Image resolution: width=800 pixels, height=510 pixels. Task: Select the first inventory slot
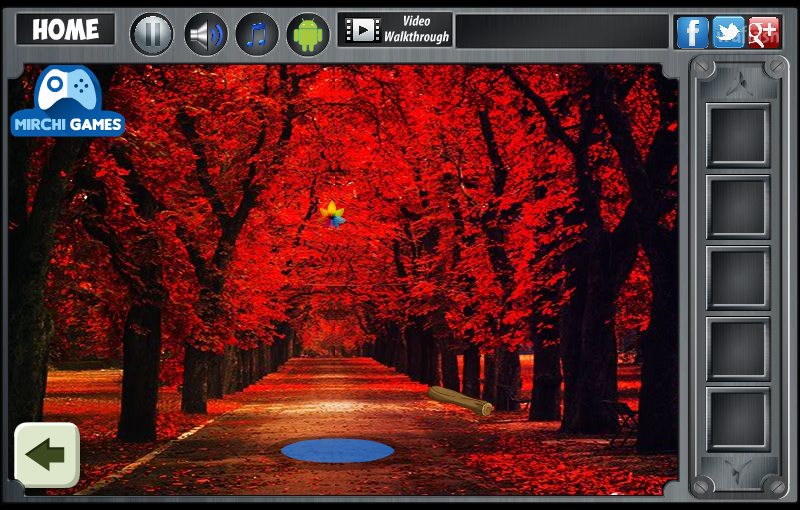738,135
